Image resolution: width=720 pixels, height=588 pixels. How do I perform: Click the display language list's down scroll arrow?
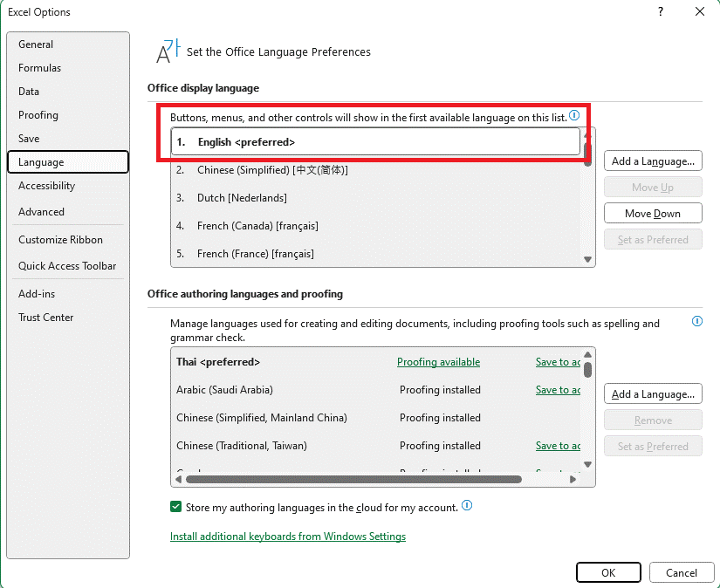pyautogui.click(x=587, y=259)
